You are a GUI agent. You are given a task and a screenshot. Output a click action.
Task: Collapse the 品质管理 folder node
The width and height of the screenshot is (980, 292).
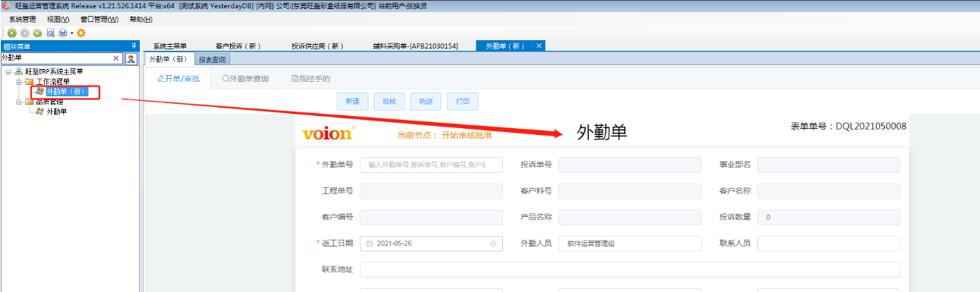pyautogui.click(x=18, y=102)
